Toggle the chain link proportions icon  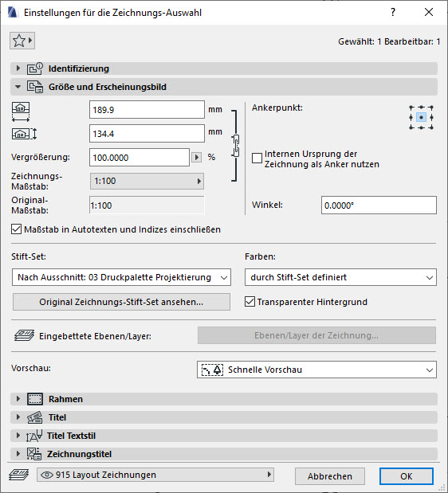(x=236, y=146)
